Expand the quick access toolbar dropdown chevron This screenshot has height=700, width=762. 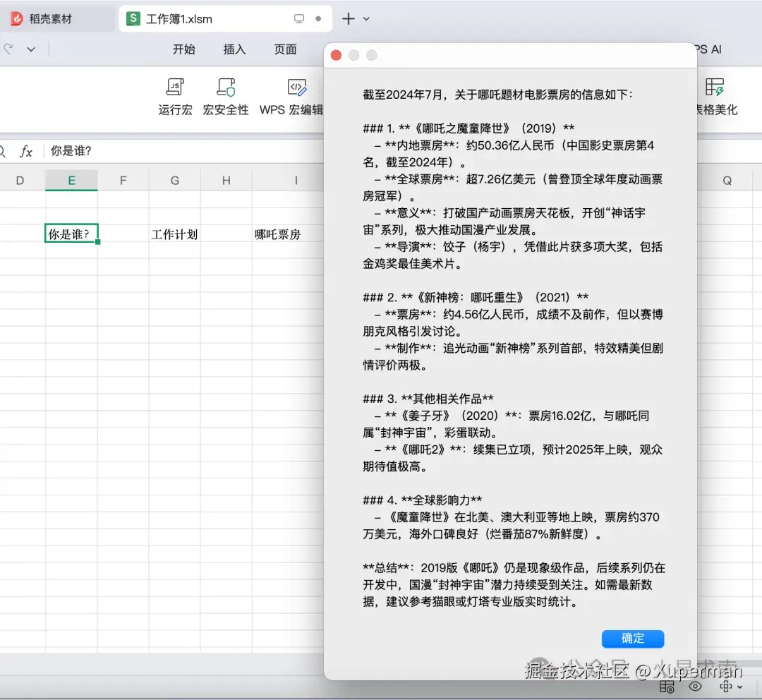tap(31, 49)
